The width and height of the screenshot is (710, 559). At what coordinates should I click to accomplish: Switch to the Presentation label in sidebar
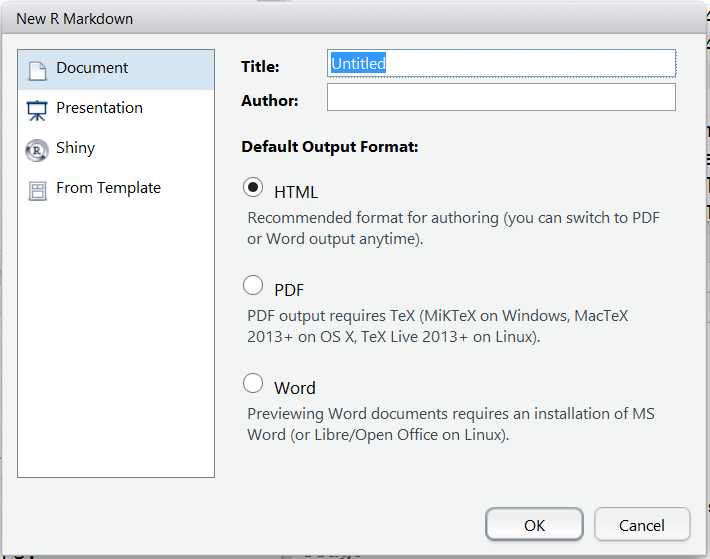pos(99,108)
